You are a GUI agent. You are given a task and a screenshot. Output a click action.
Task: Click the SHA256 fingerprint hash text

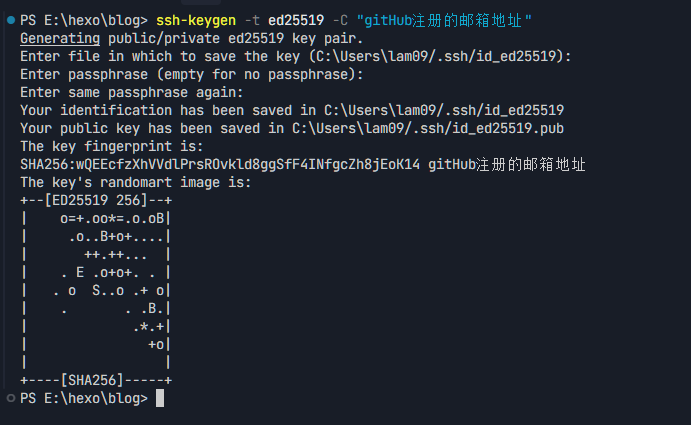click(x=220, y=164)
